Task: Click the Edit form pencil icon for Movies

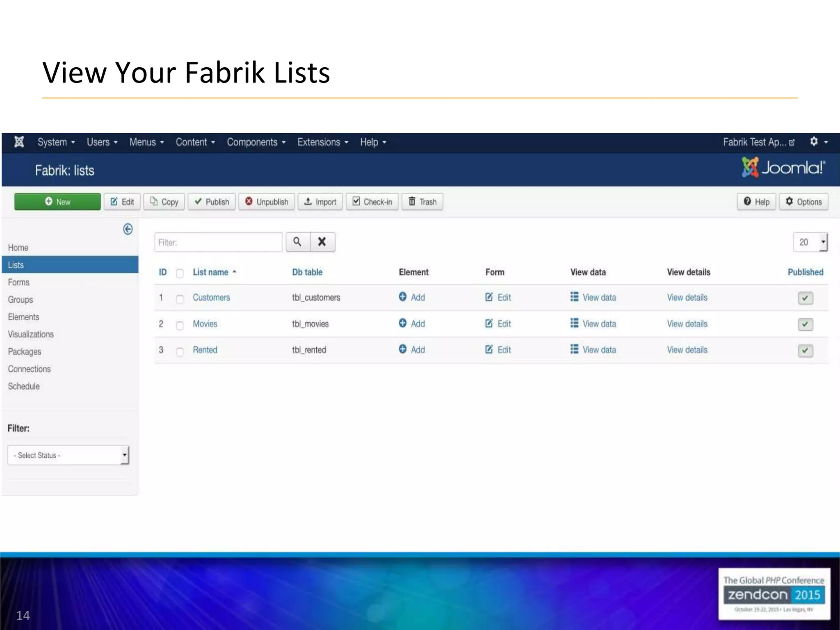Action: pyautogui.click(x=489, y=323)
